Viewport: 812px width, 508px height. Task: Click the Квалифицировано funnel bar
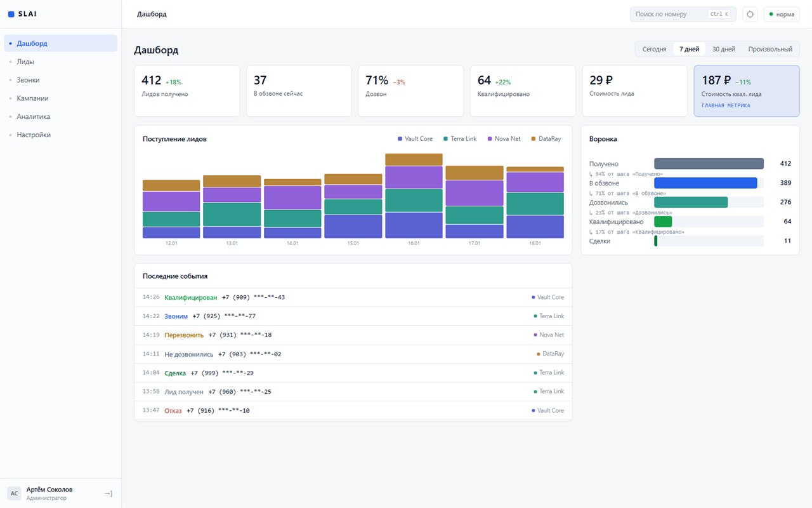pos(663,222)
